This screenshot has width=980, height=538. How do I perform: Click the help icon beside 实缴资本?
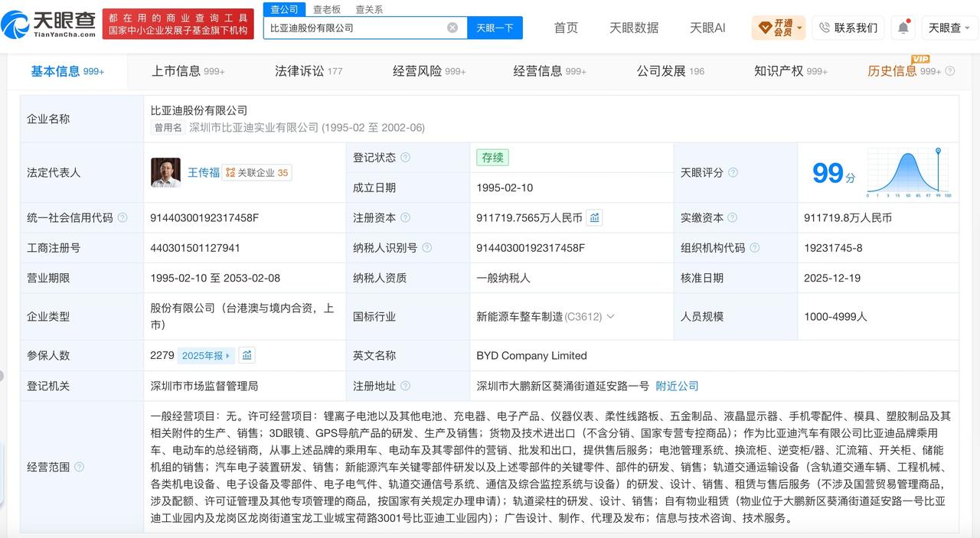click(x=733, y=218)
